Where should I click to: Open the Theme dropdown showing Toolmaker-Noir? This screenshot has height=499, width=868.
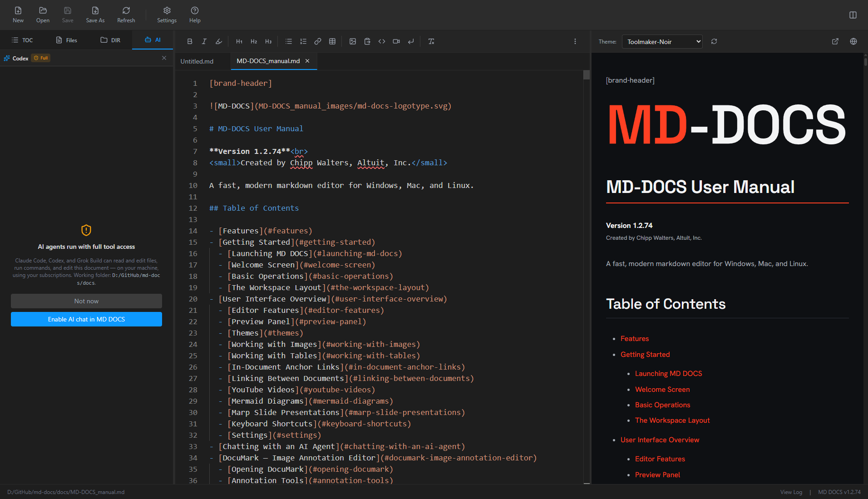pos(662,42)
